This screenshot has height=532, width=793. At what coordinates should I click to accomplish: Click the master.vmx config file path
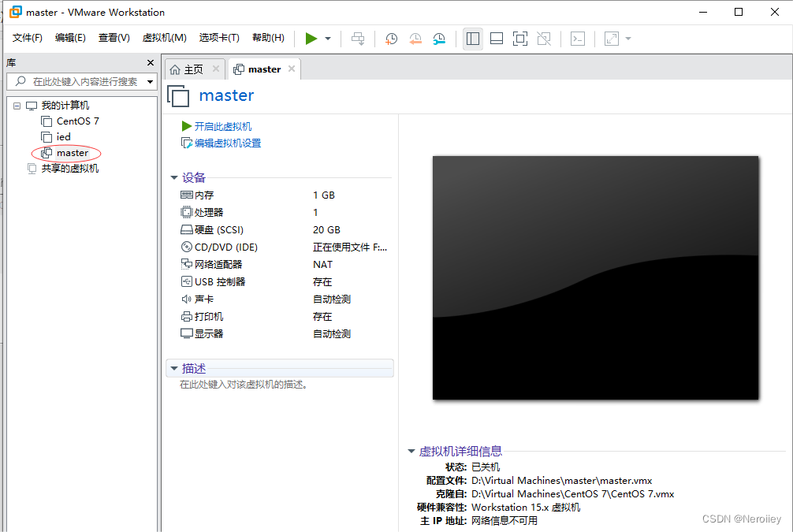pyautogui.click(x=561, y=481)
